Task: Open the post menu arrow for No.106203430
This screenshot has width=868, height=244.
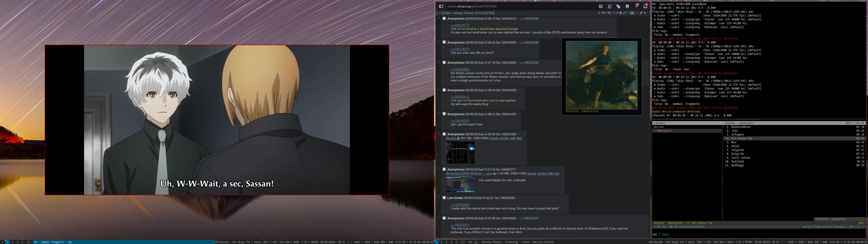Action: point(518,114)
